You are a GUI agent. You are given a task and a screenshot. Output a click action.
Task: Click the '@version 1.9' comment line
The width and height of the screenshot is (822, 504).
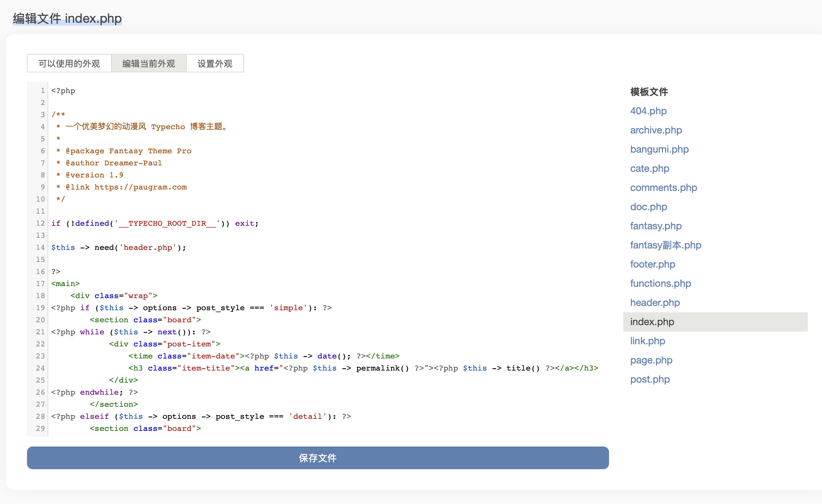90,175
